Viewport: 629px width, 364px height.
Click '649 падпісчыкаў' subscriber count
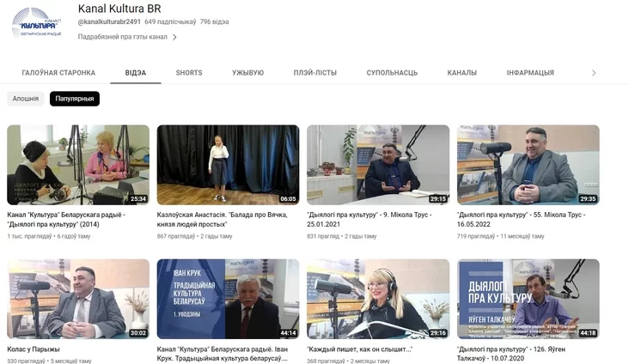click(x=170, y=22)
